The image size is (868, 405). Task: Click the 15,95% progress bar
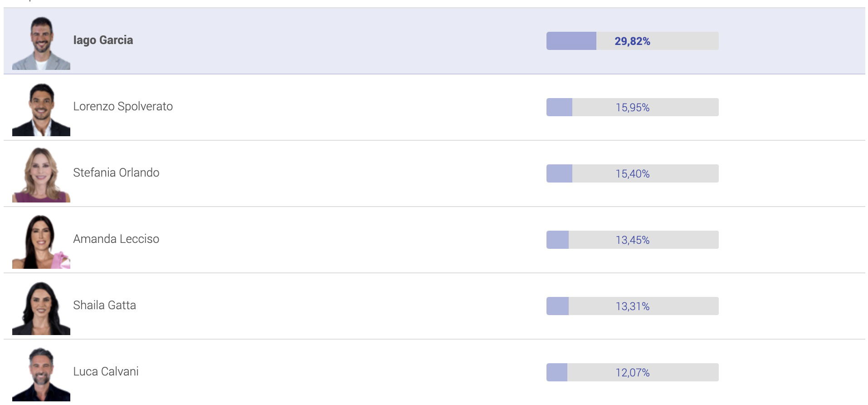coord(632,107)
